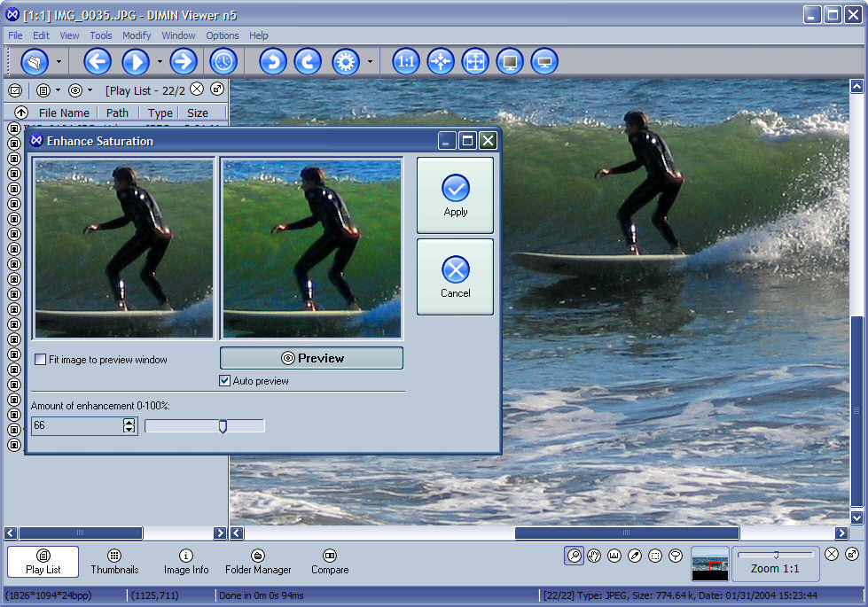Select the magnifier zoom tool
Image resolution: width=868 pixels, height=607 pixels.
574,556
